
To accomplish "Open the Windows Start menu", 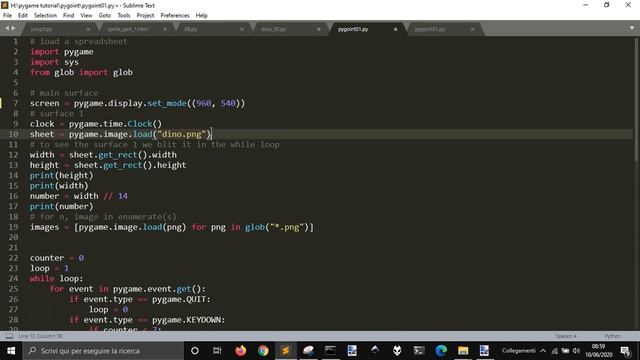I will pyautogui.click(x=11, y=351).
